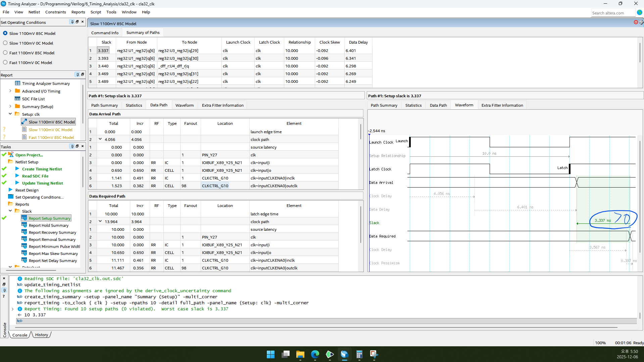
Task: Select Slow 1100mV 0C Model radio button
Action: click(5, 43)
